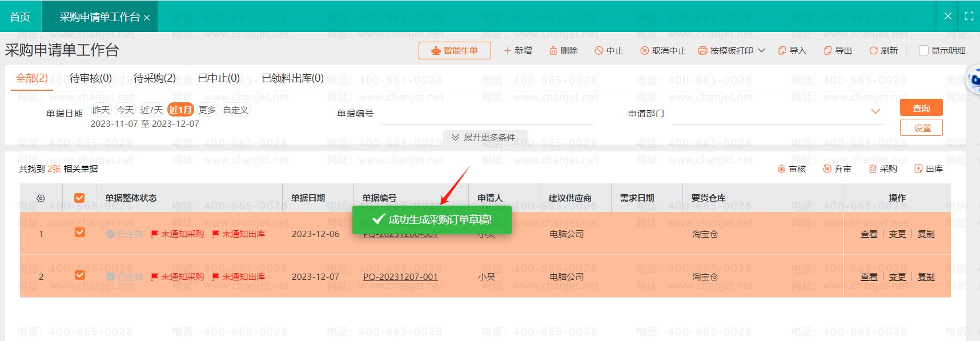This screenshot has width=980, height=341.
Task: Open column settings gear in table header
Action: tap(41, 198)
